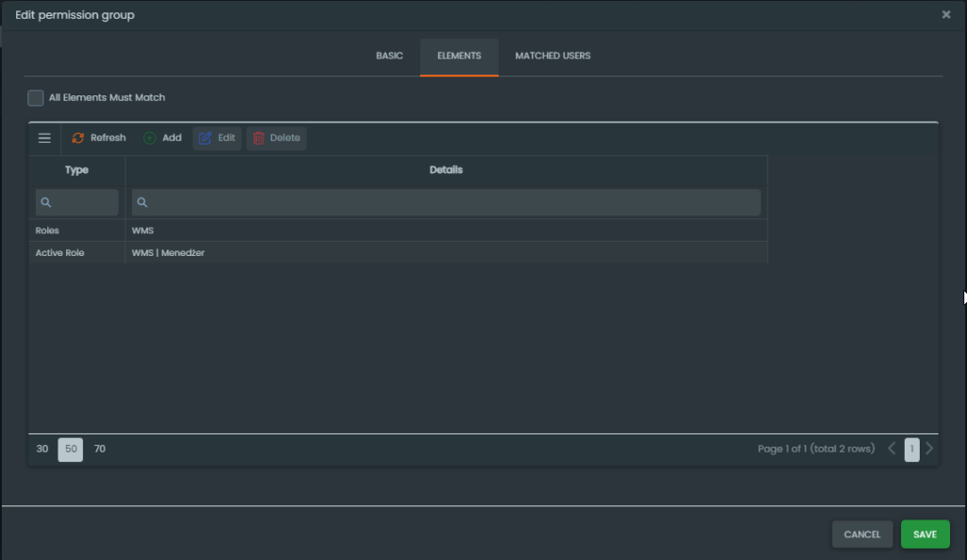The height and width of the screenshot is (560, 967).
Task: Switch to the Matched Users tab
Action: pos(552,56)
